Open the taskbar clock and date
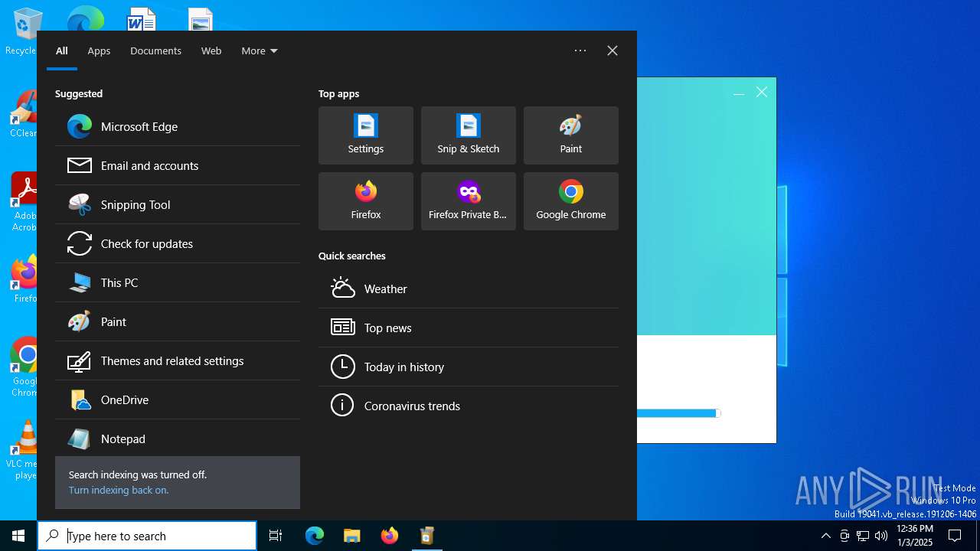The width and height of the screenshot is (980, 551). pos(915,536)
